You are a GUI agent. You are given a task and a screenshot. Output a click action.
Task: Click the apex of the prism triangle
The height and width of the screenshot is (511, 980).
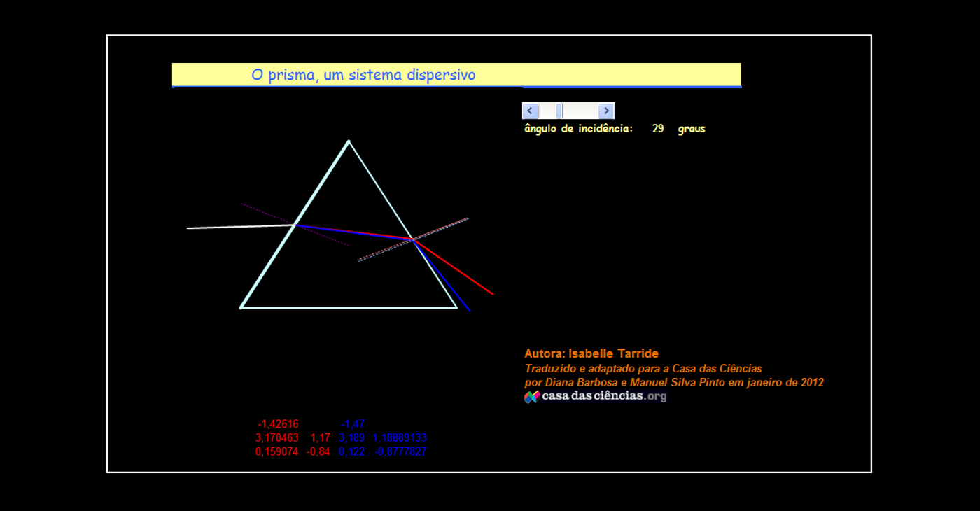point(349,141)
